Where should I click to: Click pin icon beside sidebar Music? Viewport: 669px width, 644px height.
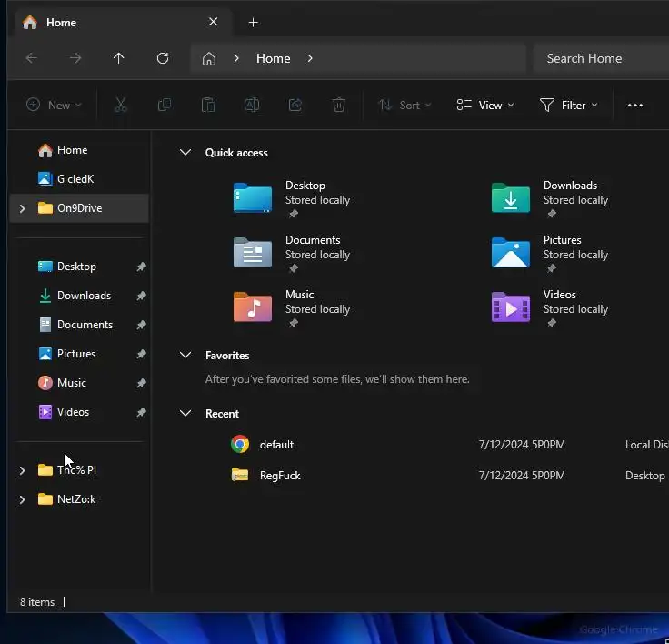click(141, 383)
